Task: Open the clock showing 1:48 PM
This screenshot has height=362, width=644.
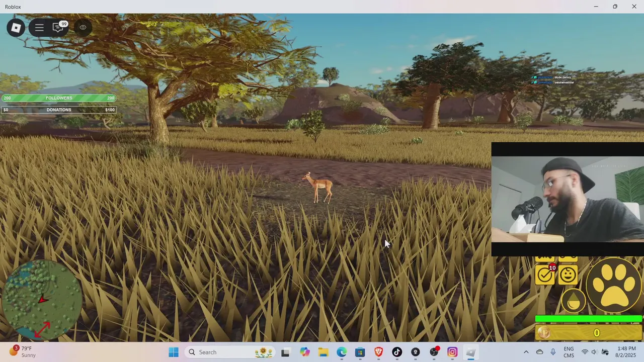Action: [x=626, y=352]
